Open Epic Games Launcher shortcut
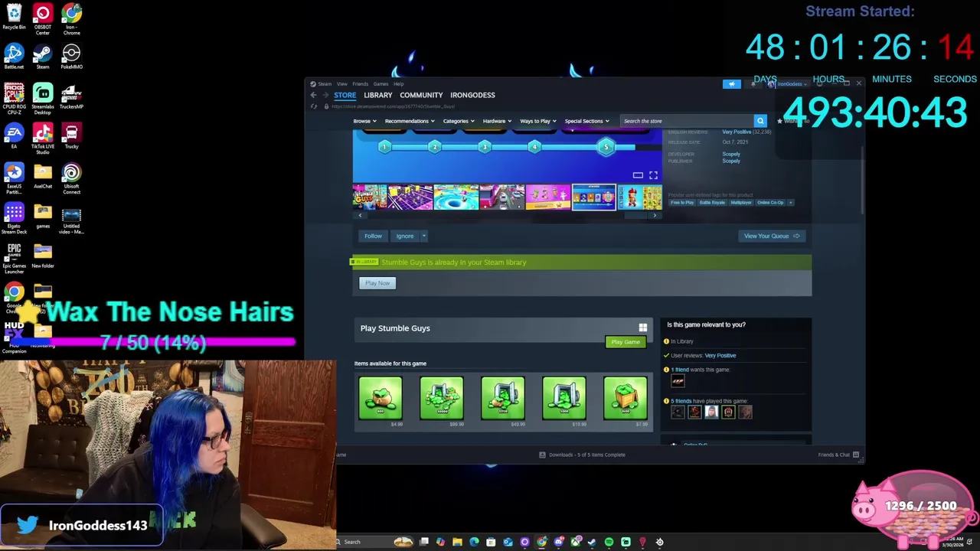The width and height of the screenshot is (980, 551). [14, 258]
